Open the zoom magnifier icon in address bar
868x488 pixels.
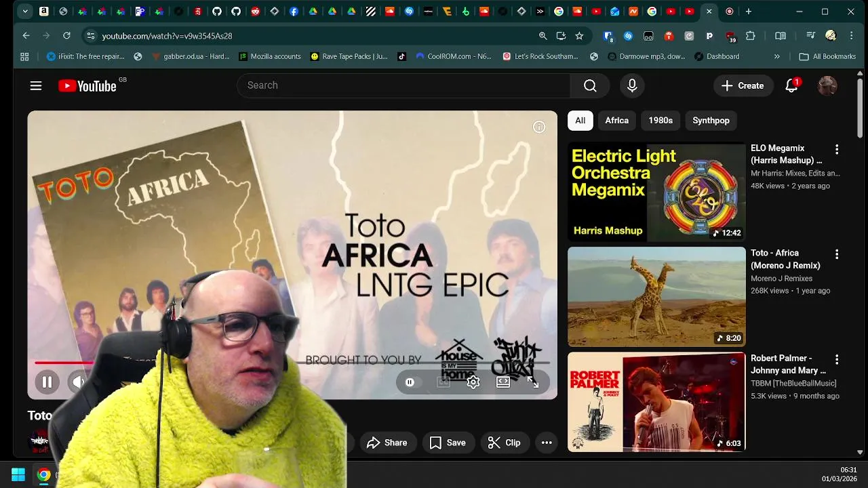(542, 35)
